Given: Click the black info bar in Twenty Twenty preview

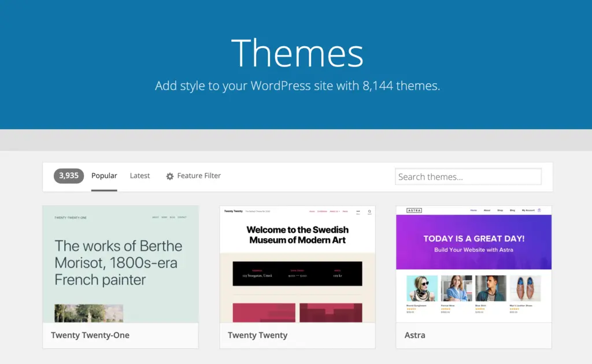Looking at the screenshot, I should coord(298,273).
